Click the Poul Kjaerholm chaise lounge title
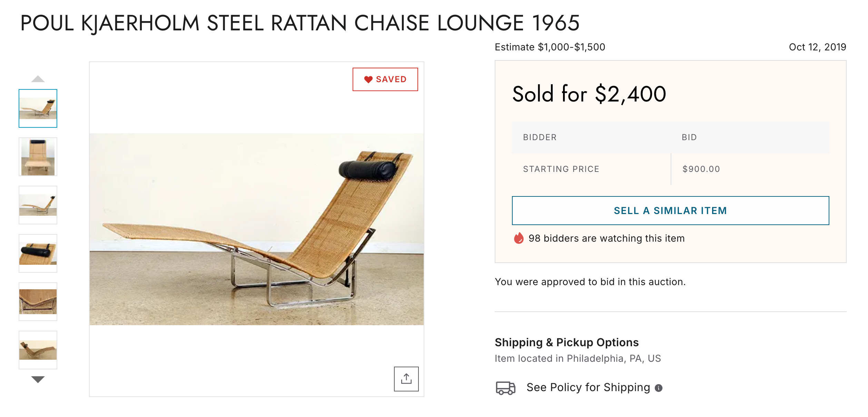Image resolution: width=868 pixels, height=417 pixels. (300, 23)
